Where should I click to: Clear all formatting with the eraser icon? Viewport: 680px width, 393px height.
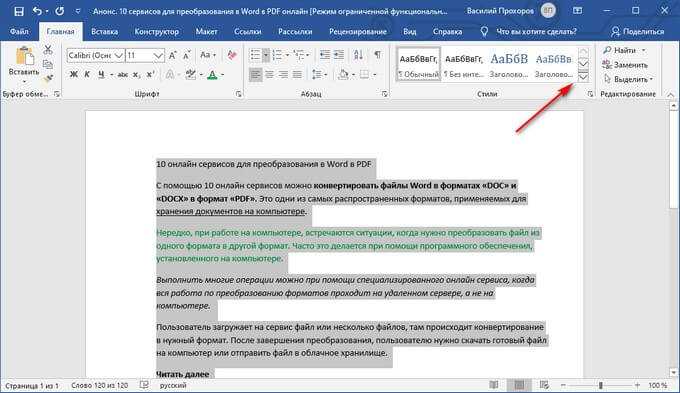232,55
